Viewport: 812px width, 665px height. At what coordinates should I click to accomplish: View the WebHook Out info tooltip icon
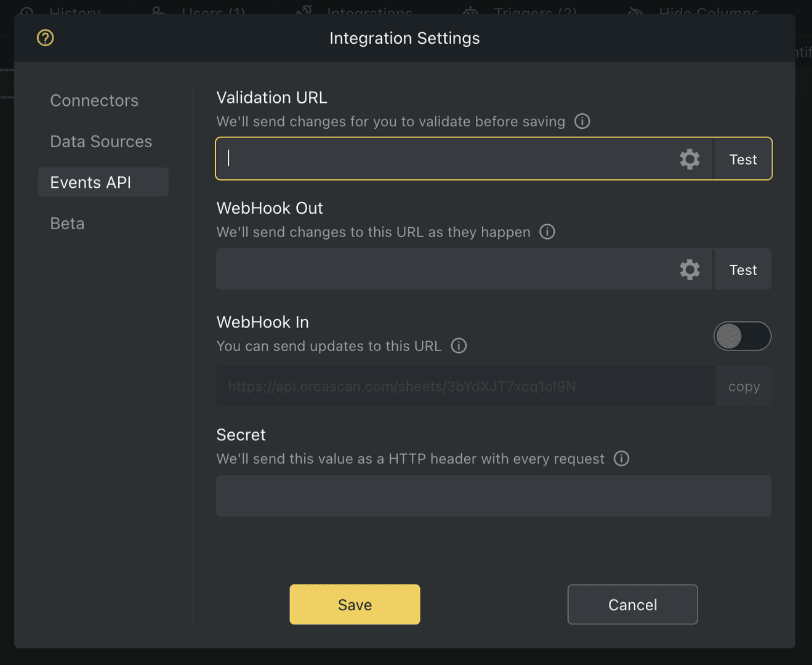[x=547, y=232]
